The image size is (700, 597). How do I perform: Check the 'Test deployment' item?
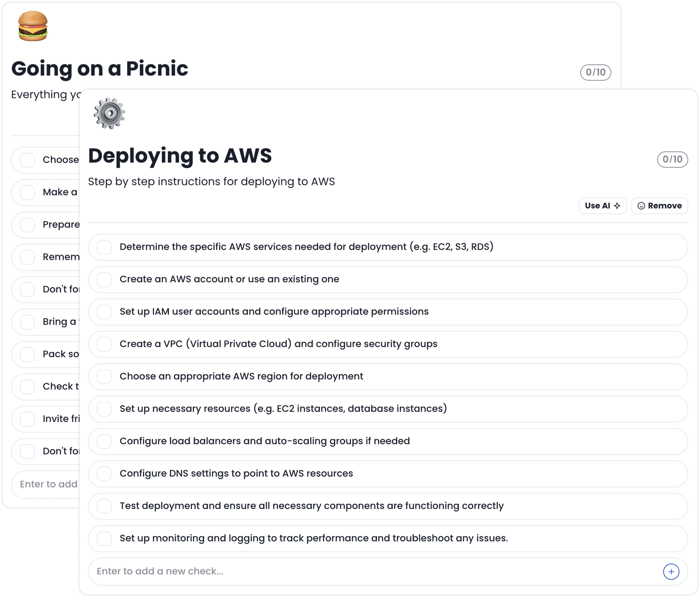coord(104,506)
